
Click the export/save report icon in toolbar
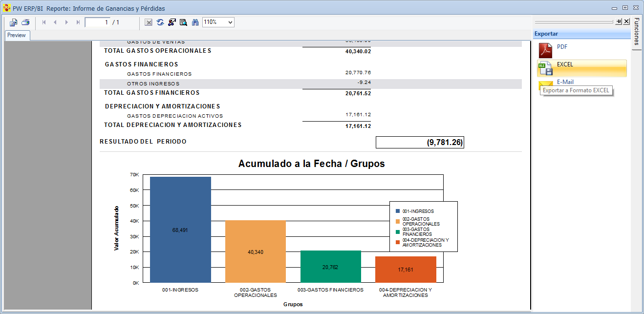pyautogui.click(x=13, y=22)
